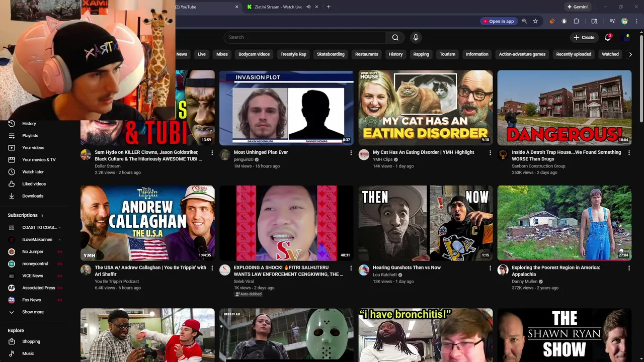Viewport: 644px width, 362px height.
Task: Click the hand-shaped extension icon
Action: pos(564,21)
